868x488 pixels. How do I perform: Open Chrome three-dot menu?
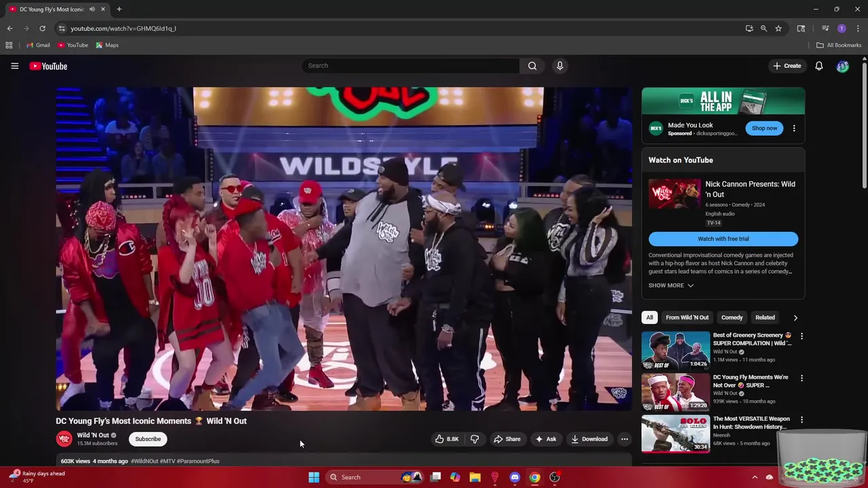(x=859, y=28)
